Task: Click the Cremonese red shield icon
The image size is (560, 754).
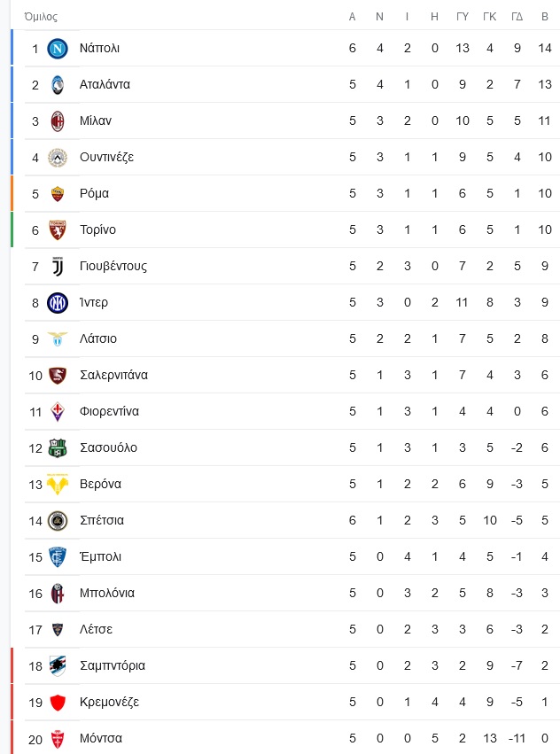Action: tap(58, 702)
